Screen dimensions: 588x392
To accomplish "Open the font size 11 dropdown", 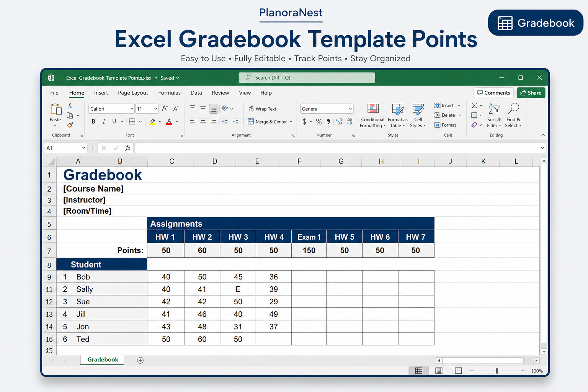I will coord(155,109).
